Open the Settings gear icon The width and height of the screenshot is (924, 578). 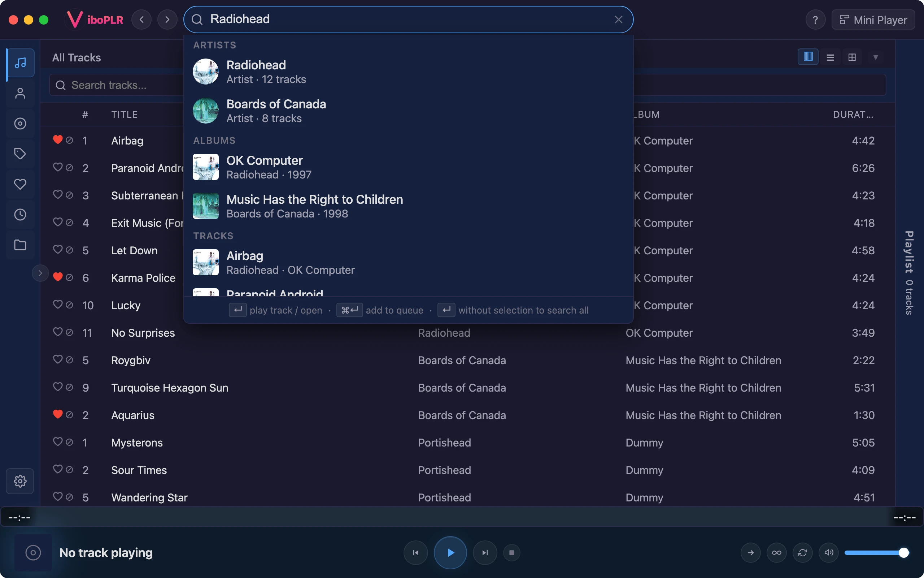pyautogui.click(x=20, y=481)
